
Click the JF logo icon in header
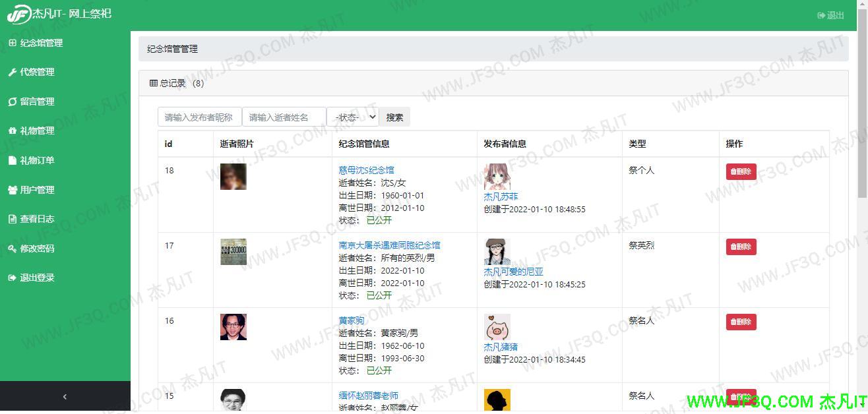[x=18, y=14]
